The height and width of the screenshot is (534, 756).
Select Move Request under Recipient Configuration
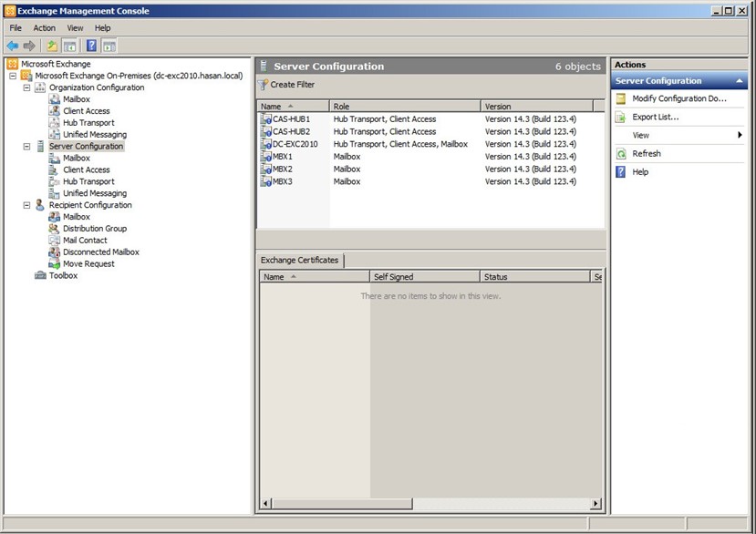click(88, 263)
